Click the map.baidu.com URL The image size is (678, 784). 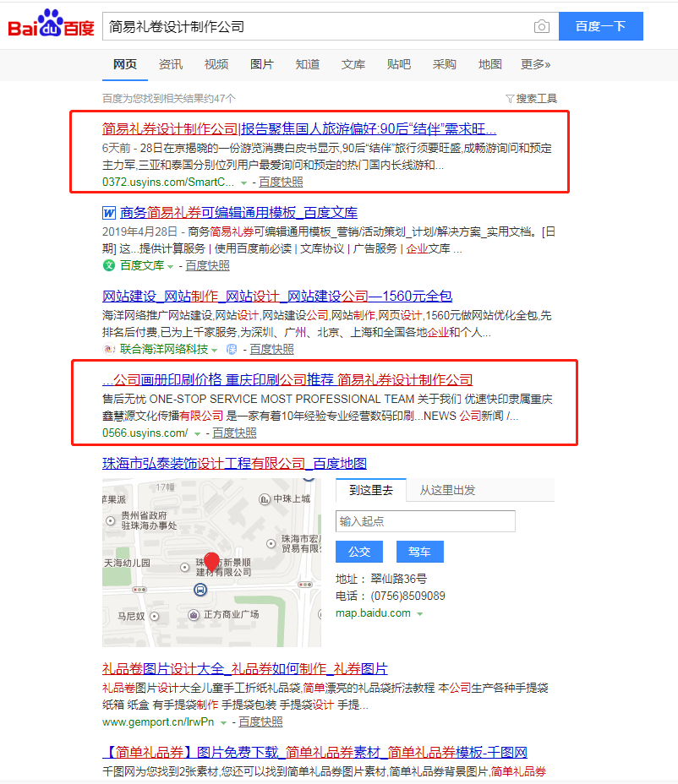coord(373,613)
